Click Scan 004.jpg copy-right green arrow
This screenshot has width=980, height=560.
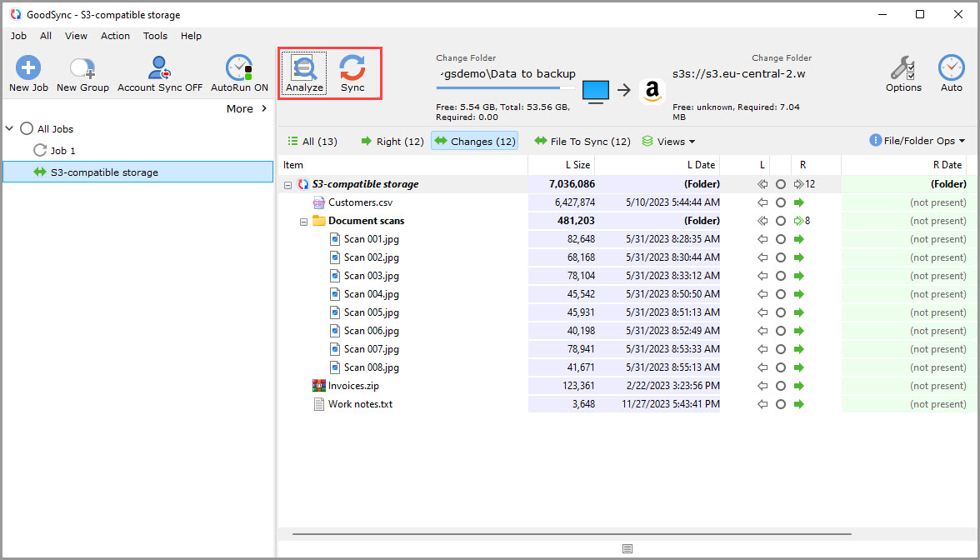798,293
